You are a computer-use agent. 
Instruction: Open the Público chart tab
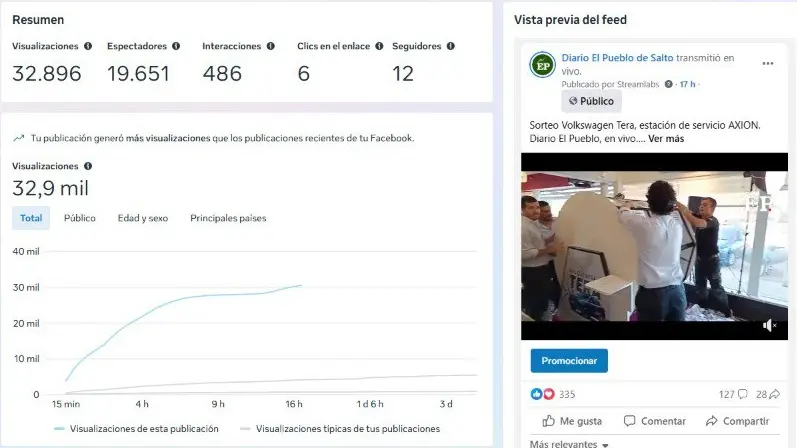80,218
